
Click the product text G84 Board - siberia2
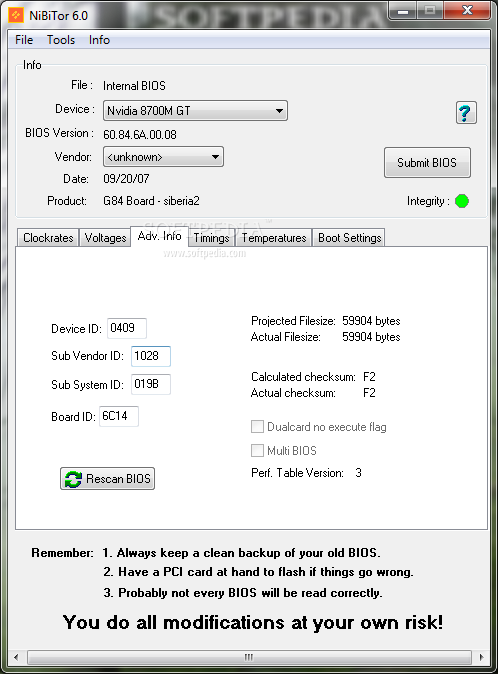pyautogui.click(x=151, y=201)
